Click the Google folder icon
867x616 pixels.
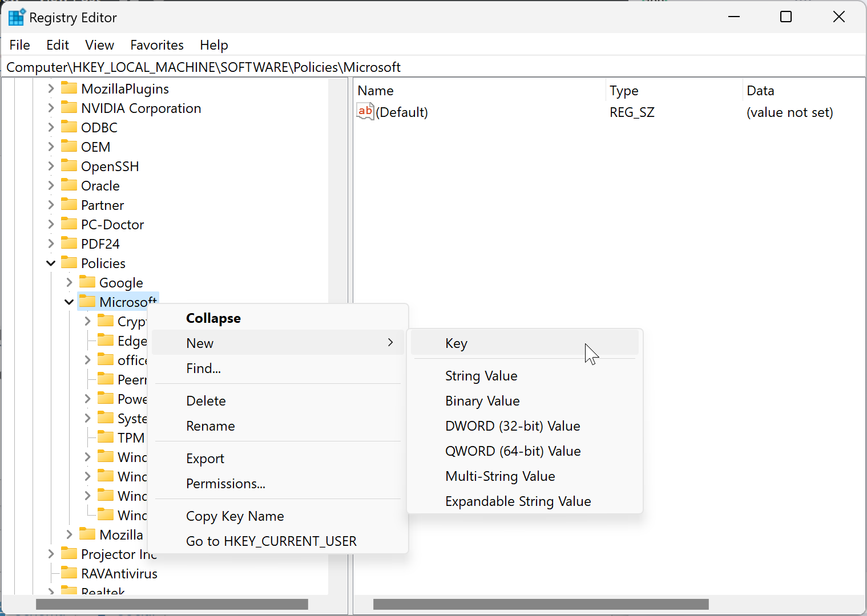(x=87, y=282)
